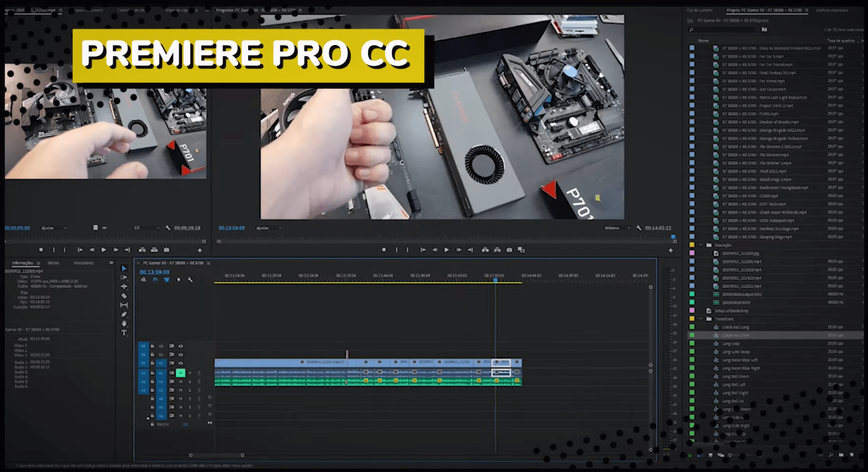The image size is (868, 472).
Task: Open Source monitor resolution 1/2 dropdown
Action: coord(146,228)
